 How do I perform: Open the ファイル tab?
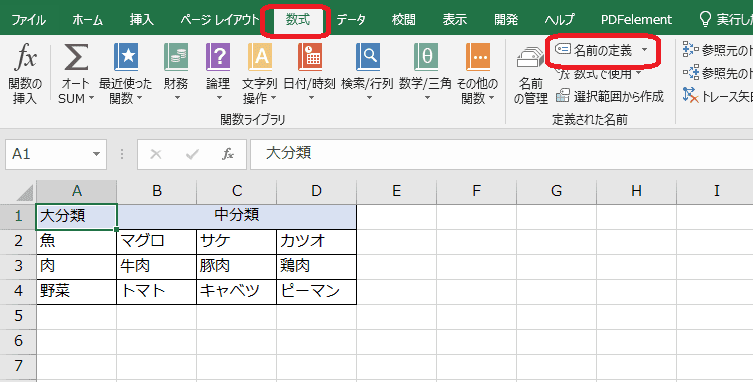(x=28, y=20)
